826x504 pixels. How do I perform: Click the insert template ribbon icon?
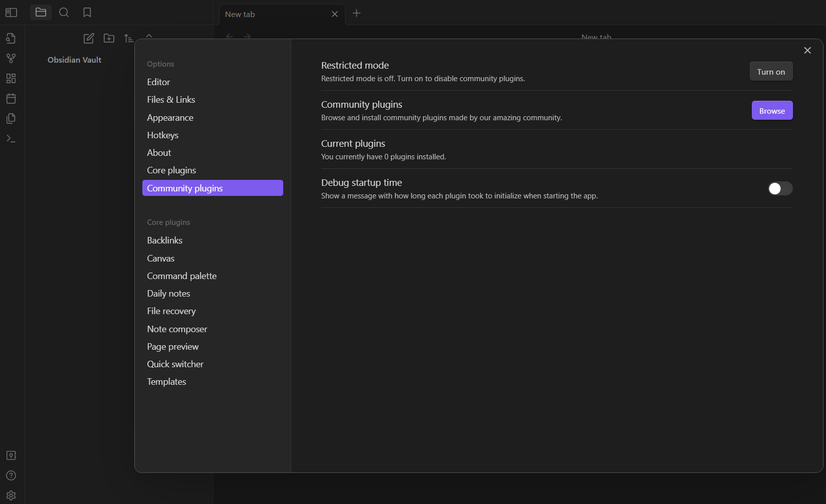point(11,118)
